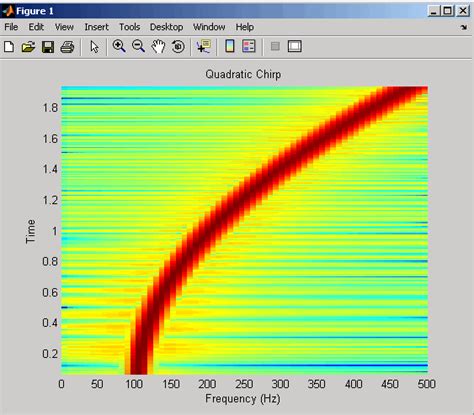Enable the Pan hand tool
Image resolution: width=474 pixels, height=415 pixels.
click(x=158, y=46)
